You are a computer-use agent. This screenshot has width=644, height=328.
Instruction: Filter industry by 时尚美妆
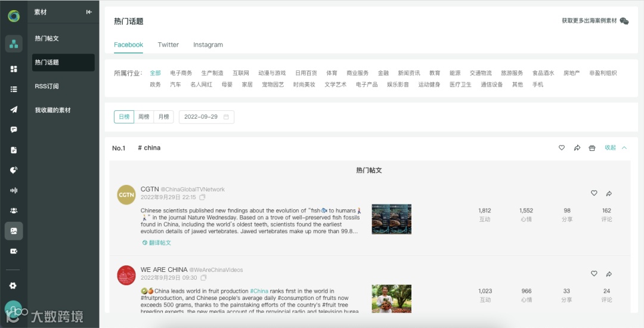pyautogui.click(x=304, y=85)
